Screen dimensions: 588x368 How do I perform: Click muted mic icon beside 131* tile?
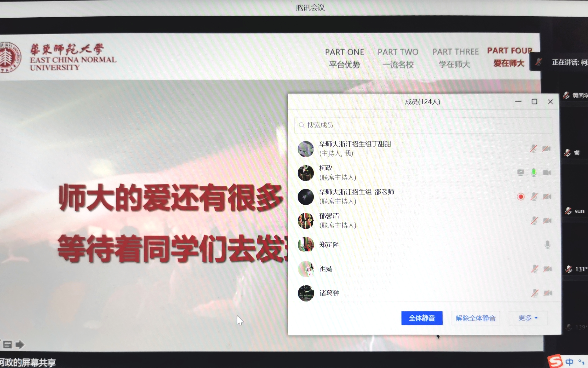pos(569,269)
